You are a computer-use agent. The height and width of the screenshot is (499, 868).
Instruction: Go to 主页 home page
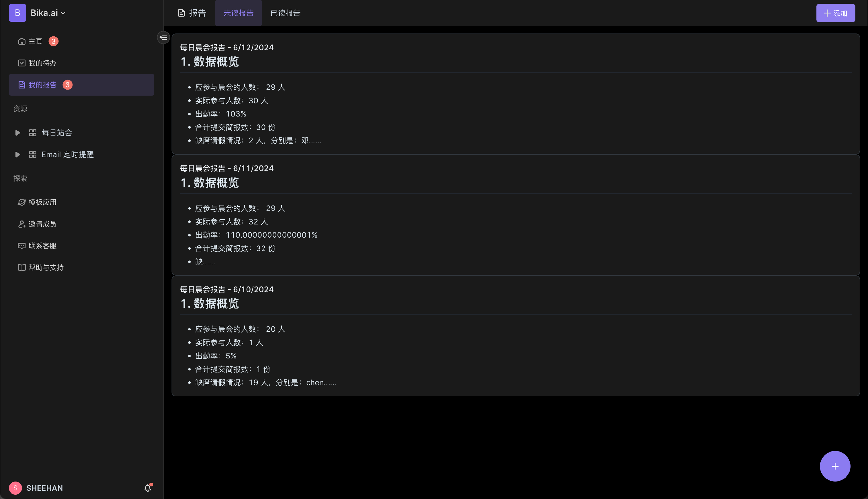pos(81,41)
